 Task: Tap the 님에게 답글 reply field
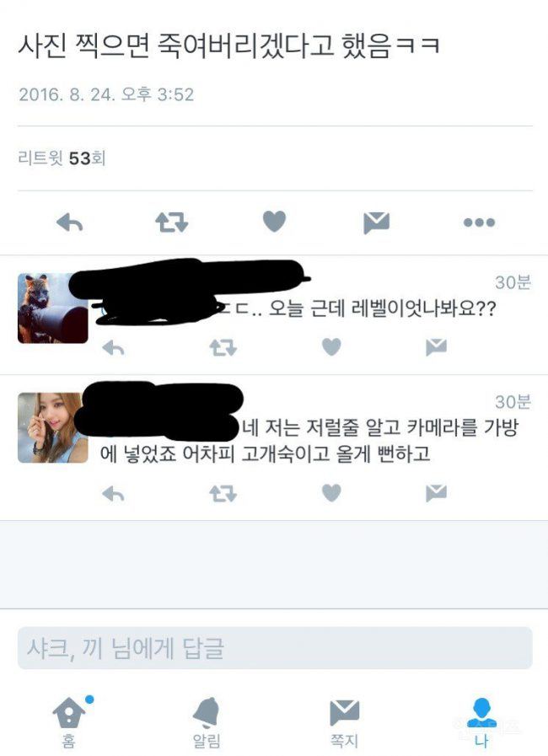click(x=275, y=648)
